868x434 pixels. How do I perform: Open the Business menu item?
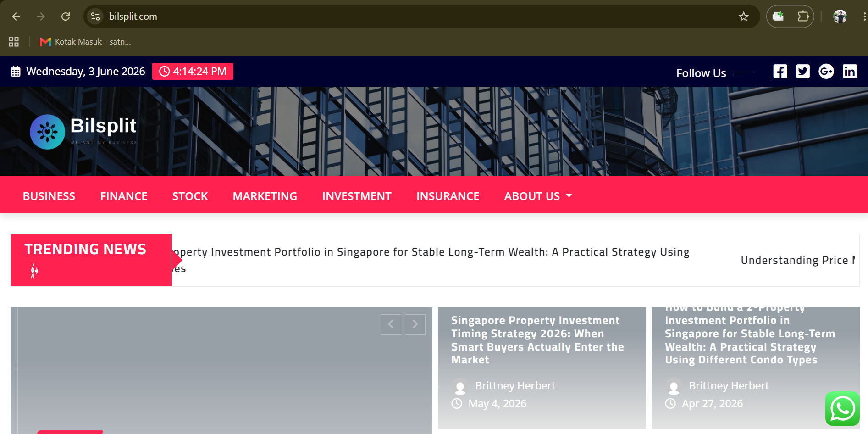[49, 196]
